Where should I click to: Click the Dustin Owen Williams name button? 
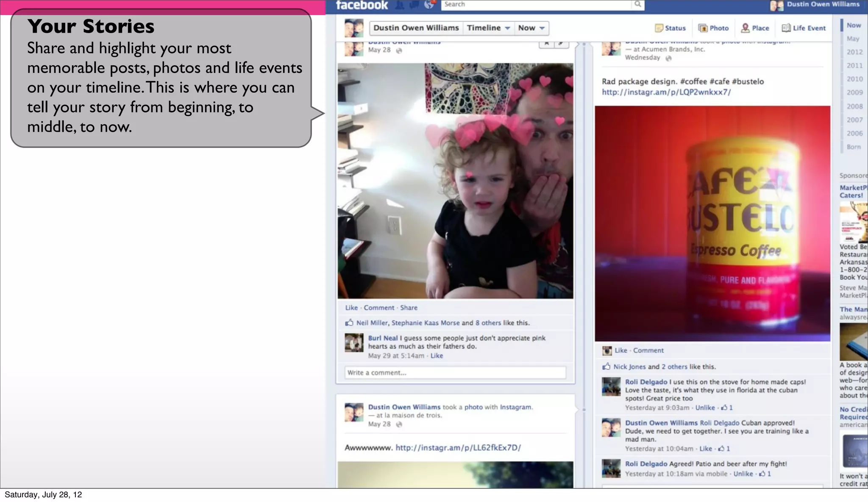coord(416,28)
